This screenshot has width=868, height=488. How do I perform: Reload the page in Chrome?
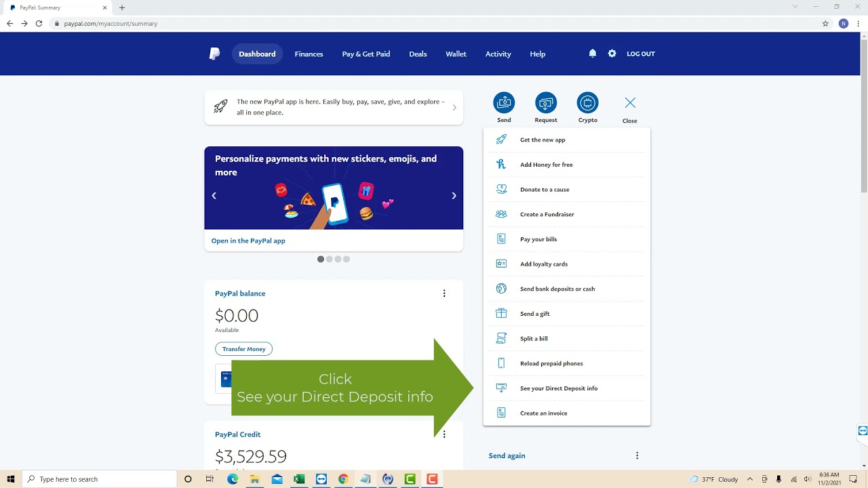(x=39, y=23)
